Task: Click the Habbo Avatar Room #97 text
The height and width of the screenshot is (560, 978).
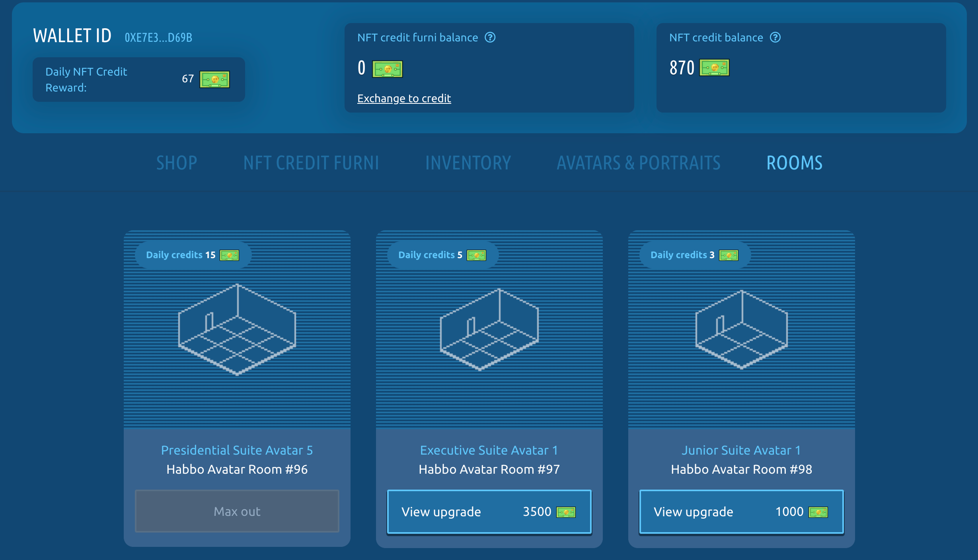Action: click(x=489, y=469)
